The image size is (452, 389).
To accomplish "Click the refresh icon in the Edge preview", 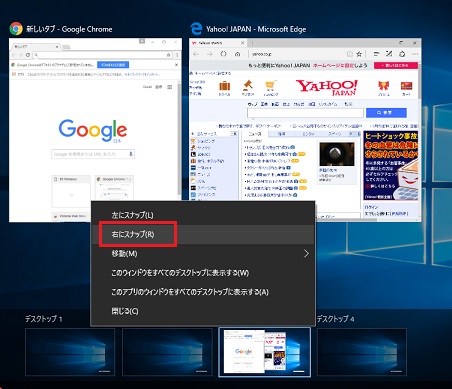I will click(223, 54).
